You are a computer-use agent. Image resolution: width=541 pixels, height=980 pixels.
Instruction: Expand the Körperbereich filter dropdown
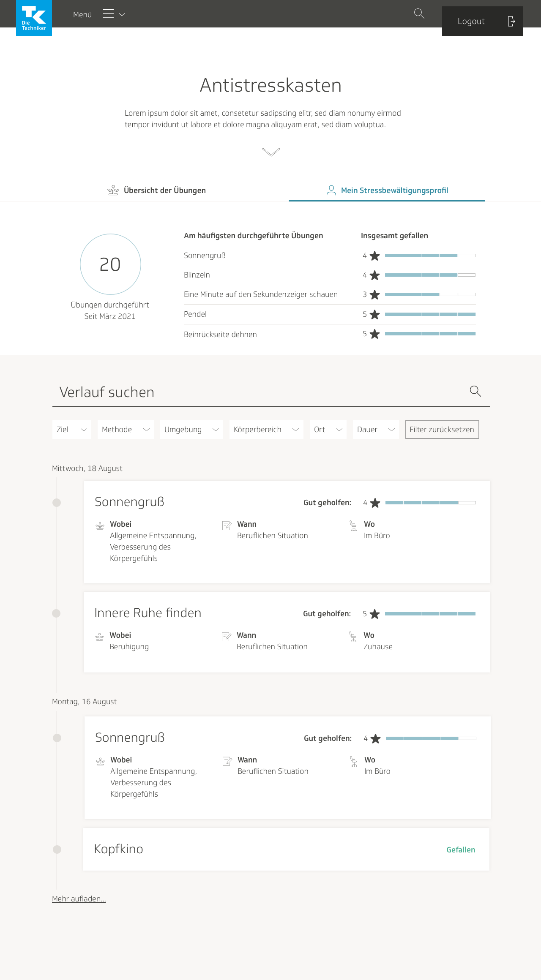[x=266, y=430]
